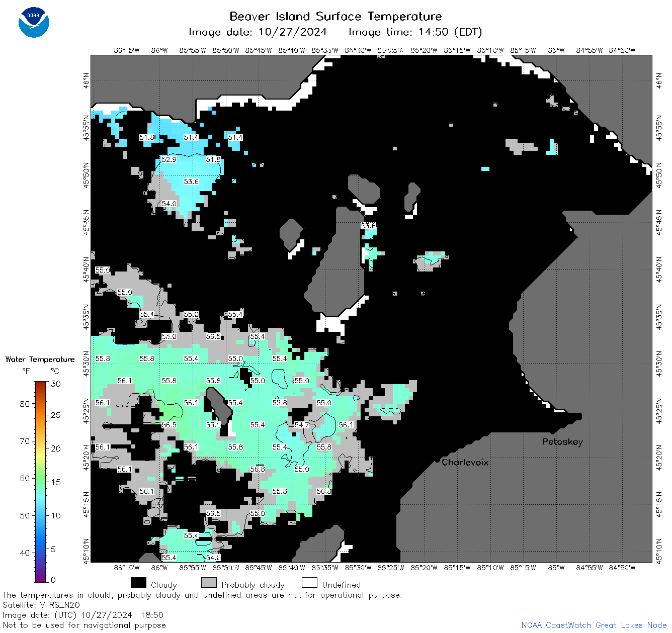Click the black Cloudy legend swatch
Image resolution: width=672 pixels, height=633 pixels.
click(x=138, y=583)
